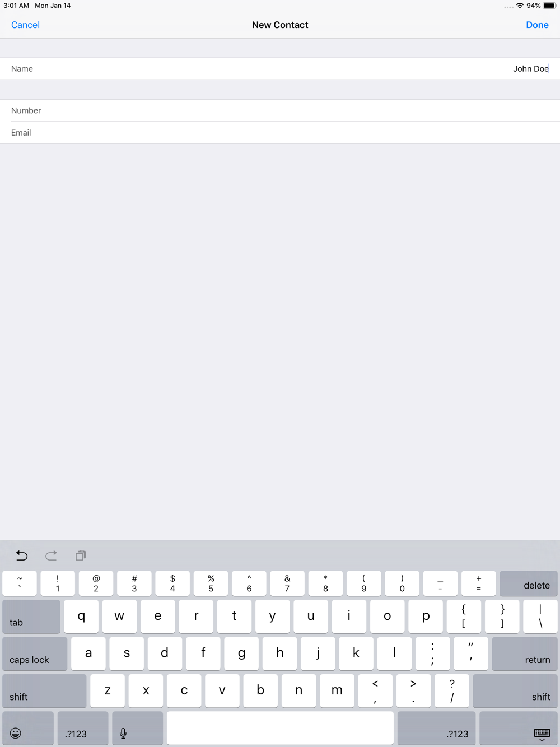The image size is (560, 747).
Task: Tap the $ 4 key
Action: click(x=172, y=583)
